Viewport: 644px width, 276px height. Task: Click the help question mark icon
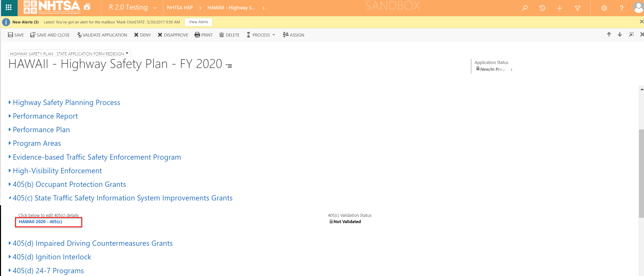pos(622,8)
